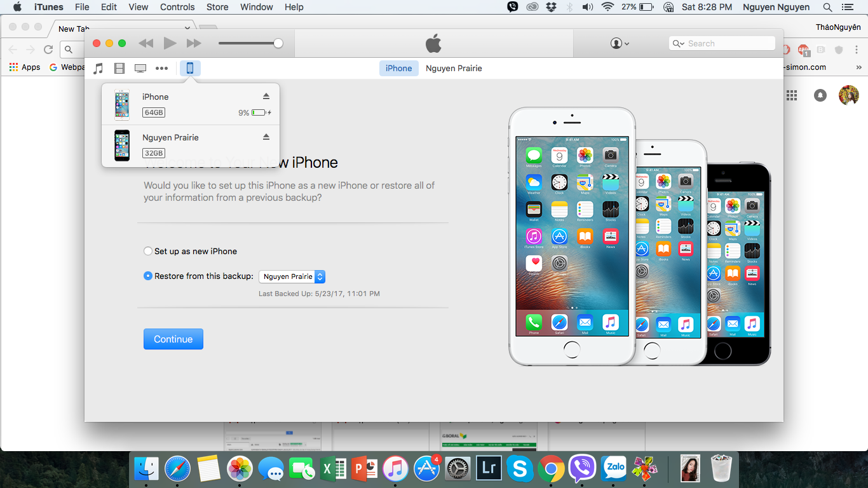Switch to the Nguyen Prairie tab
This screenshot has height=488, width=868.
click(454, 68)
